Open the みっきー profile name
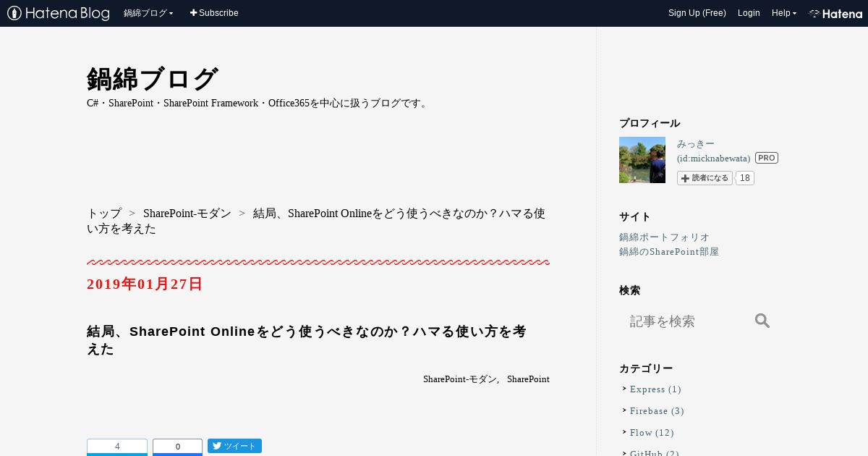This screenshot has width=868, height=456. tap(696, 144)
